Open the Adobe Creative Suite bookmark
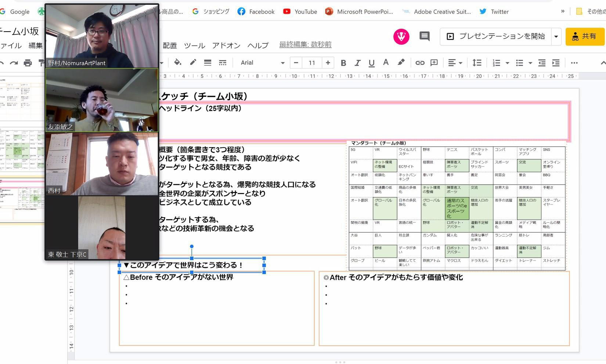Viewport: 606px width, 364px height. pos(436,12)
